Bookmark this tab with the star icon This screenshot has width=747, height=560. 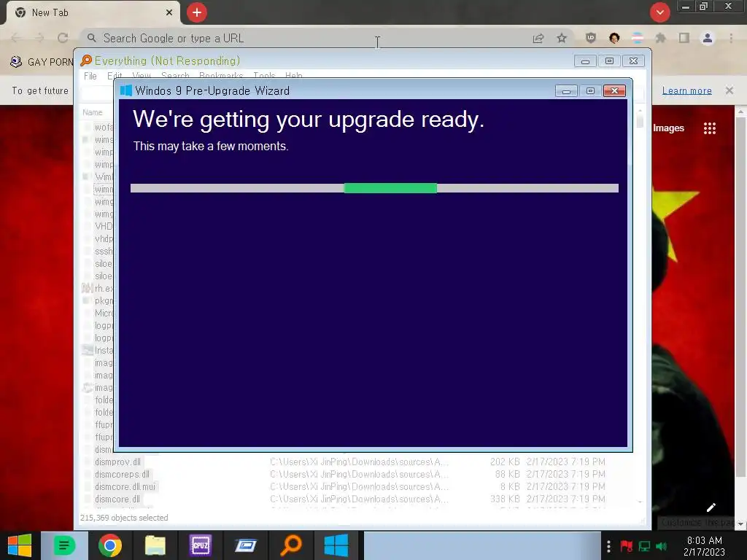(562, 38)
